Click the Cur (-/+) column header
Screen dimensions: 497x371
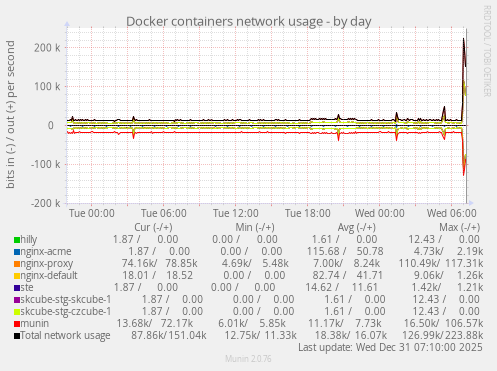point(153,227)
